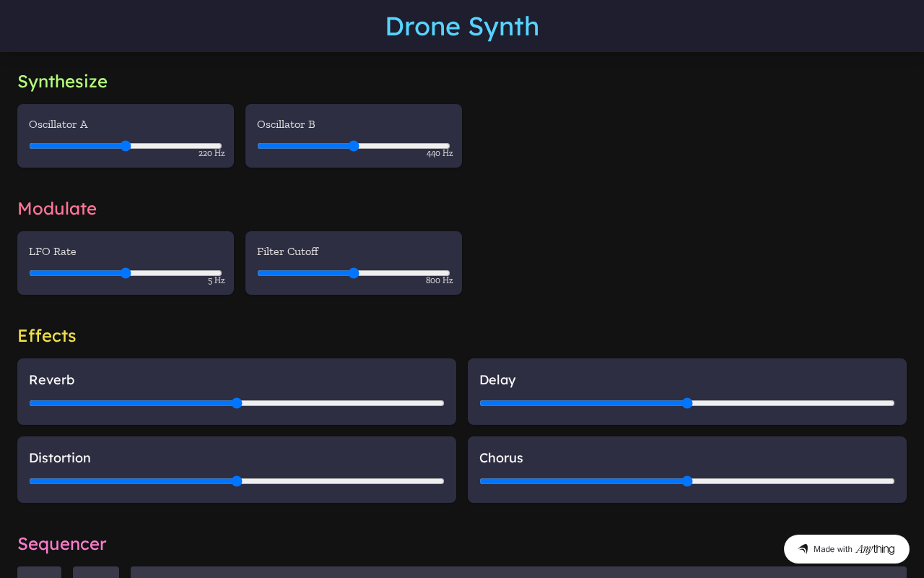Image resolution: width=924 pixels, height=578 pixels.
Task: Click the Sequencer section heading
Action: pos(62,544)
